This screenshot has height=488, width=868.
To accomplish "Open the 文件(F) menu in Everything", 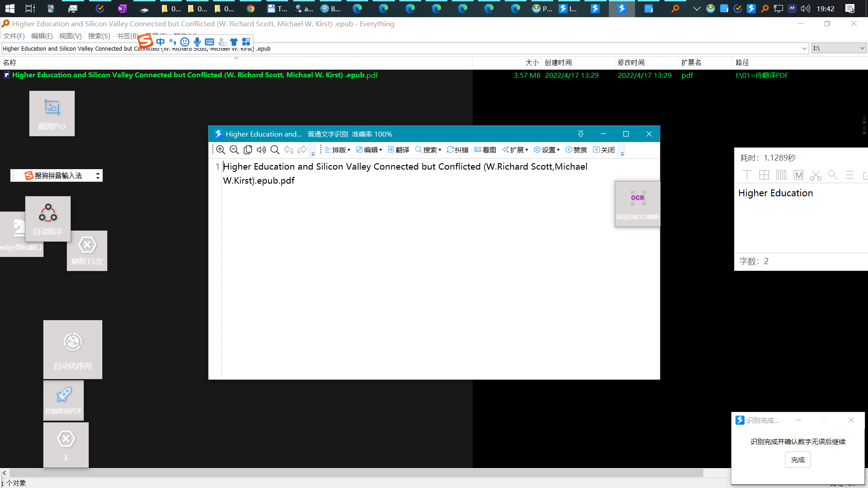I will (x=14, y=36).
